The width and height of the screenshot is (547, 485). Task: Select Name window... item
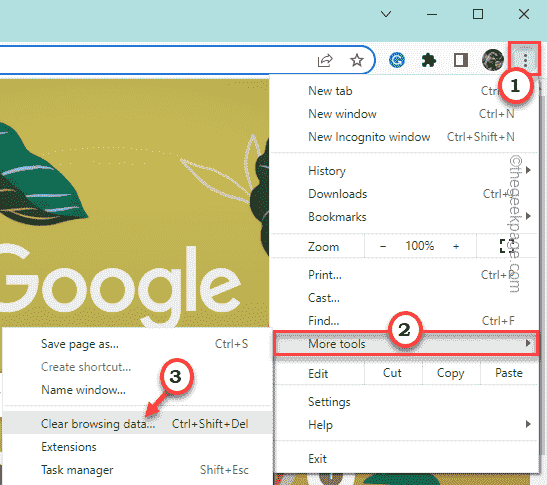tap(138, 390)
